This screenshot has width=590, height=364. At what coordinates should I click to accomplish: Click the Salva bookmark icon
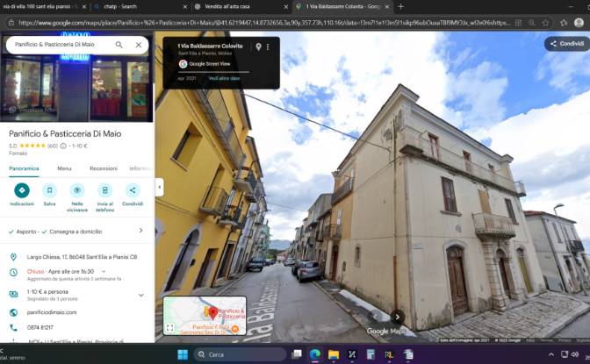point(49,190)
